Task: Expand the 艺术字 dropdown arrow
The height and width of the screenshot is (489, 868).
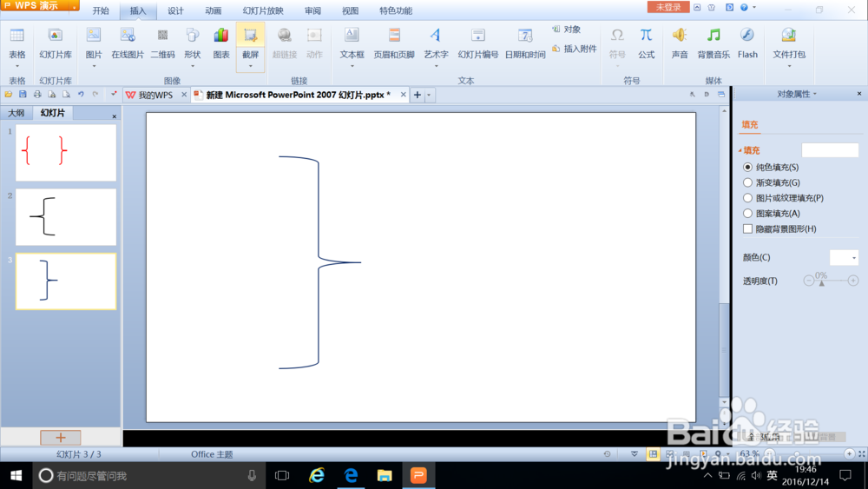Action: coord(437,67)
